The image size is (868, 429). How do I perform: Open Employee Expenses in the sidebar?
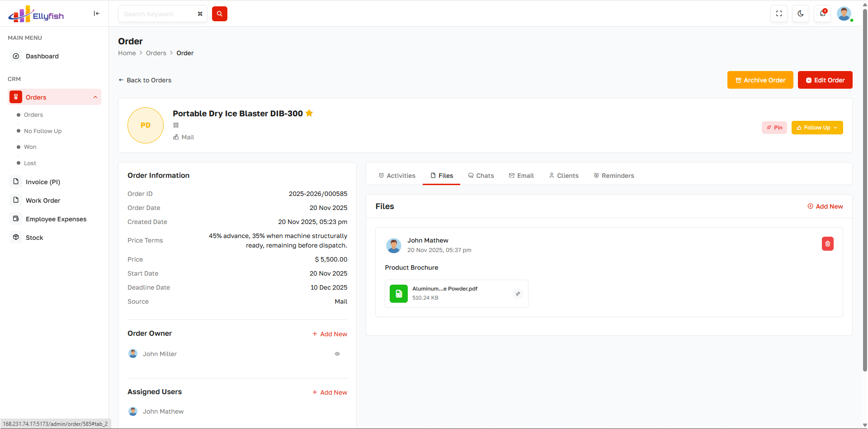(x=56, y=219)
